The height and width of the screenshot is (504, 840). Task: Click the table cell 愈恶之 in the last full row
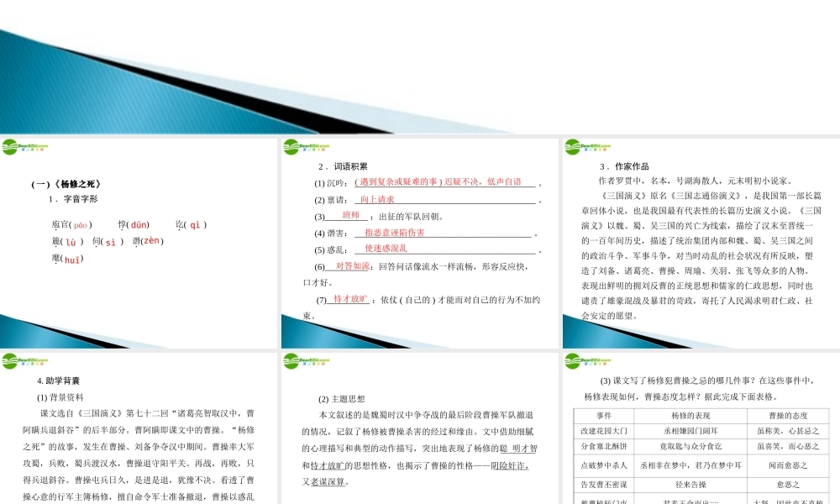tap(788, 485)
